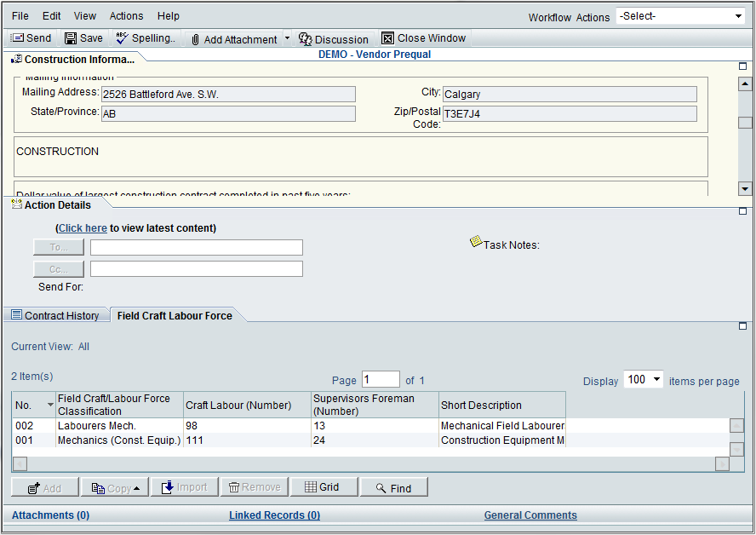Click the Send envelope toolbar icon

tap(17, 38)
